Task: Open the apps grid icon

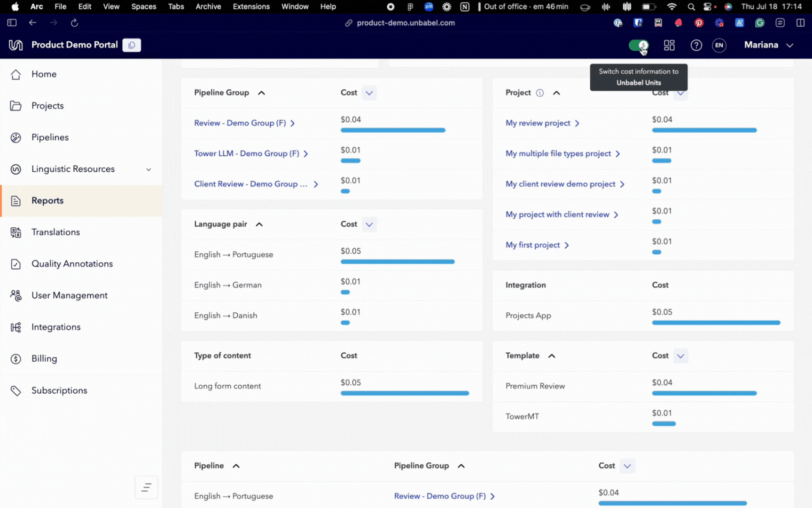Action: click(x=669, y=45)
